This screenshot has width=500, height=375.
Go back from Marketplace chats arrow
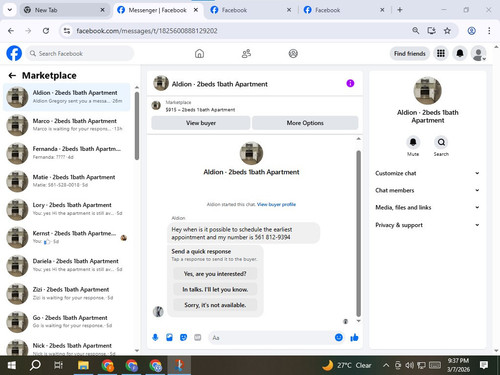click(x=12, y=76)
